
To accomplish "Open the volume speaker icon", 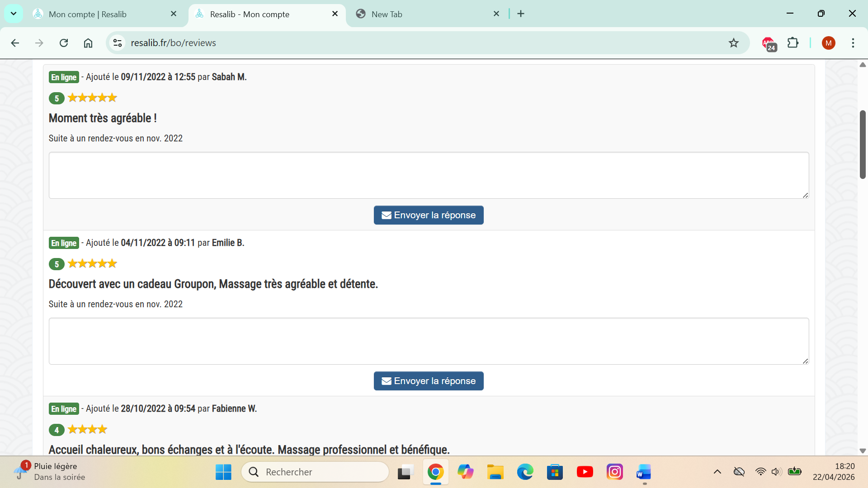I will (777, 472).
